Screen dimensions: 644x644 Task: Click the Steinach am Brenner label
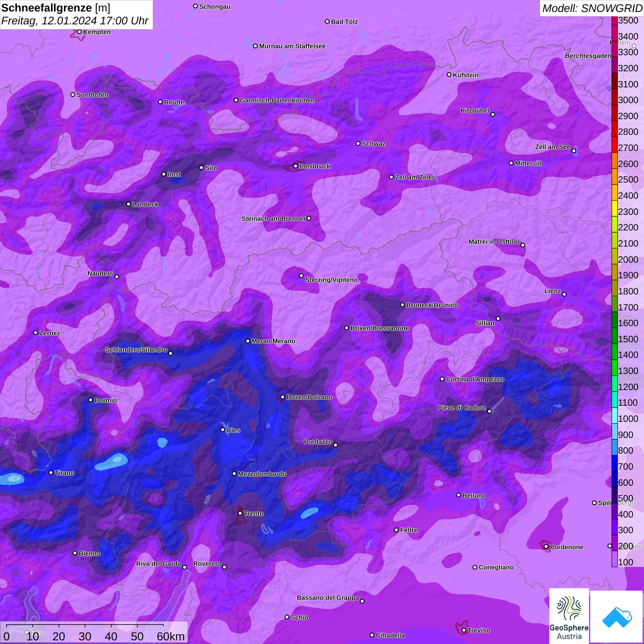pos(274,218)
